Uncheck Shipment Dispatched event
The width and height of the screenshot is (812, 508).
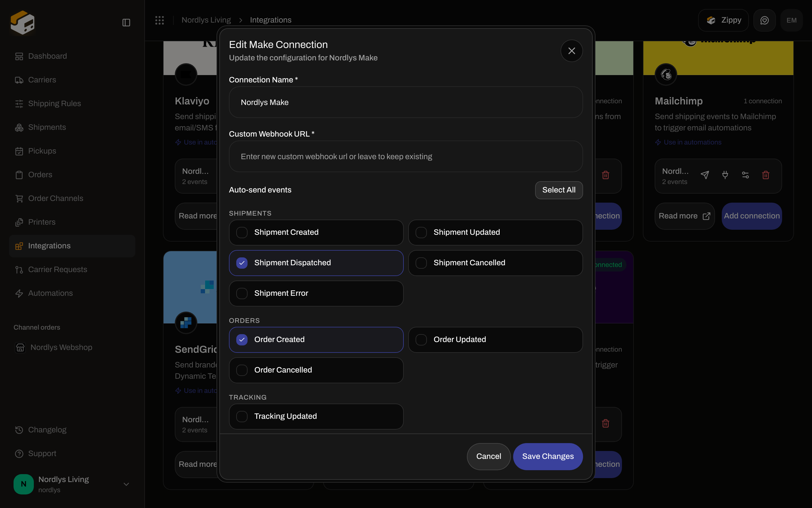click(x=316, y=263)
